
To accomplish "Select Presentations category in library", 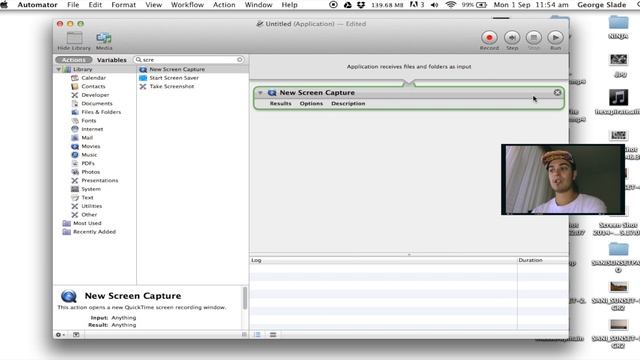I will pos(100,180).
